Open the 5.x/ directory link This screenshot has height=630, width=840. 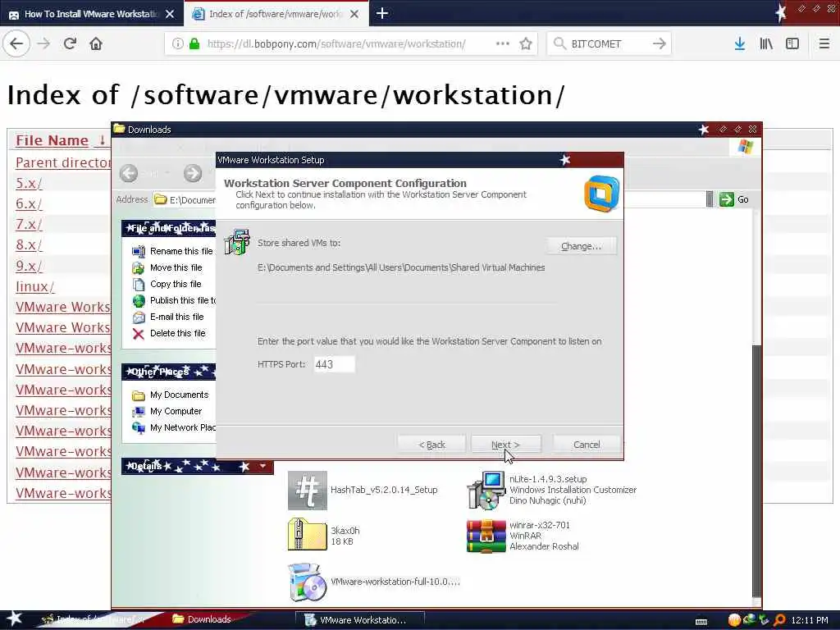(x=29, y=183)
